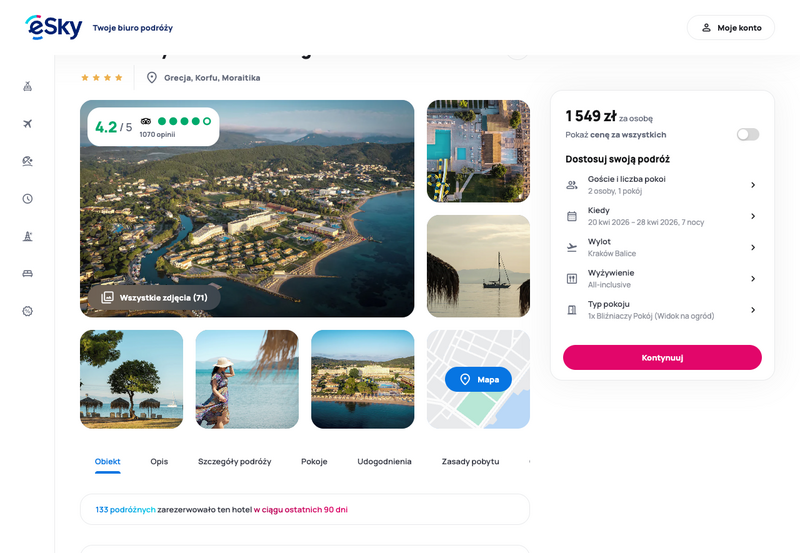The width and height of the screenshot is (800, 553).
Task: Open the 'Mapa' map thumbnail
Action: pos(478,380)
